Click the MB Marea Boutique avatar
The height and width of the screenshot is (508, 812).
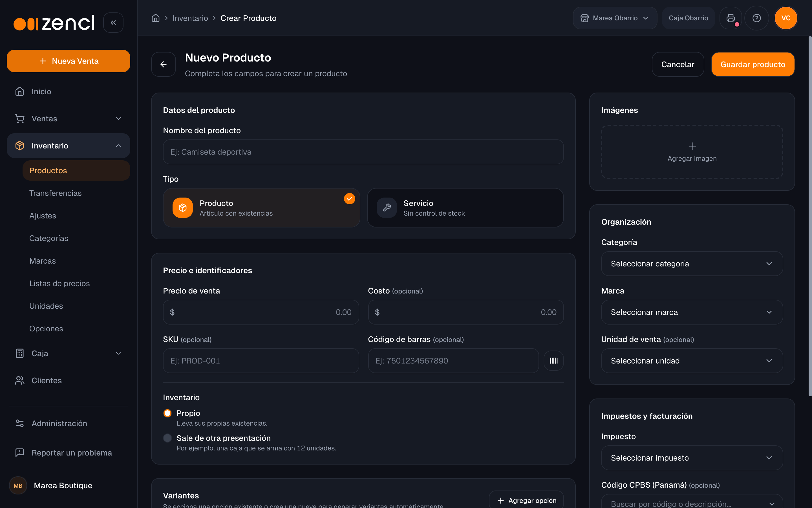18,485
